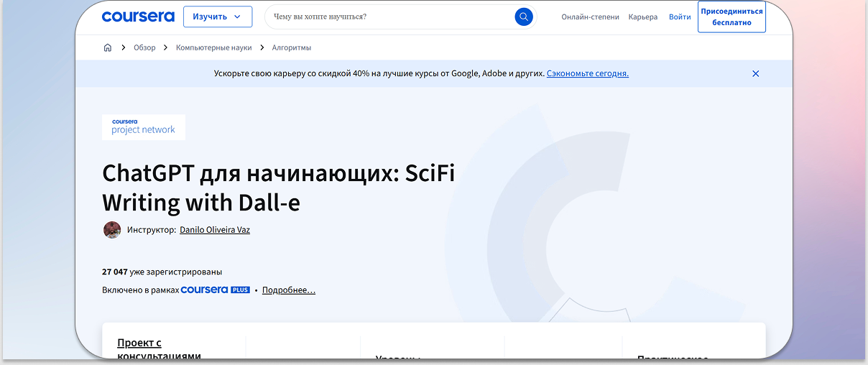This screenshot has width=868, height=365.
Task: Click Присоединиться бесплатно button
Action: [x=731, y=17]
